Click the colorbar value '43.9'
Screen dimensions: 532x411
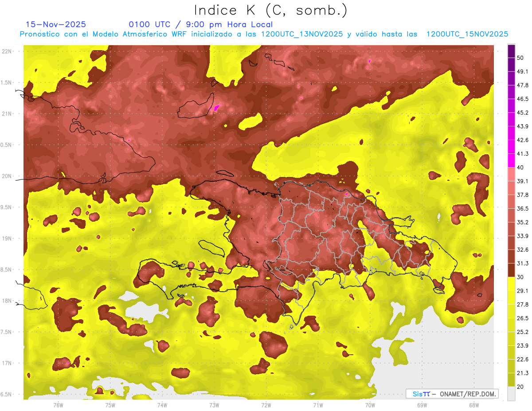(x=522, y=126)
